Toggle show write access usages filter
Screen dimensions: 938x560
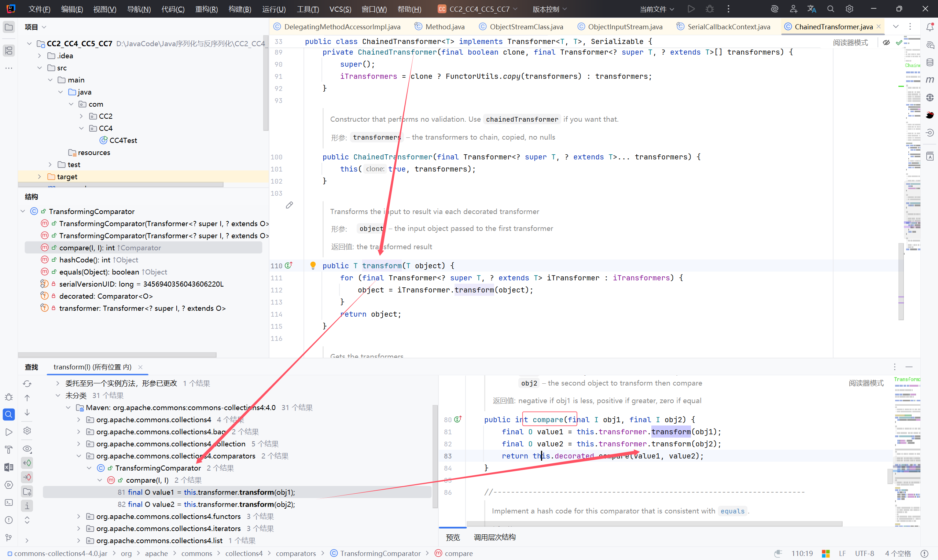[x=27, y=478]
